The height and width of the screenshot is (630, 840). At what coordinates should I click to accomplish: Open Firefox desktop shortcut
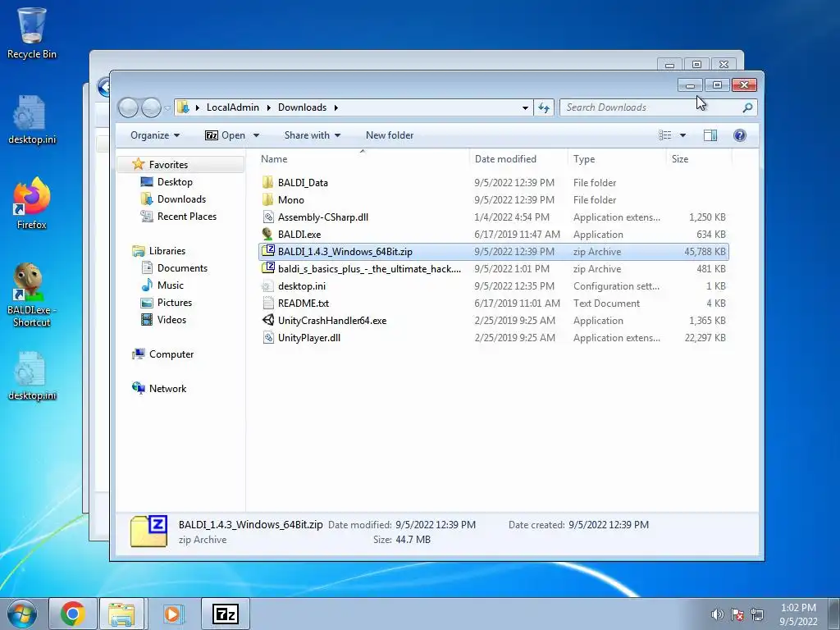(32, 203)
